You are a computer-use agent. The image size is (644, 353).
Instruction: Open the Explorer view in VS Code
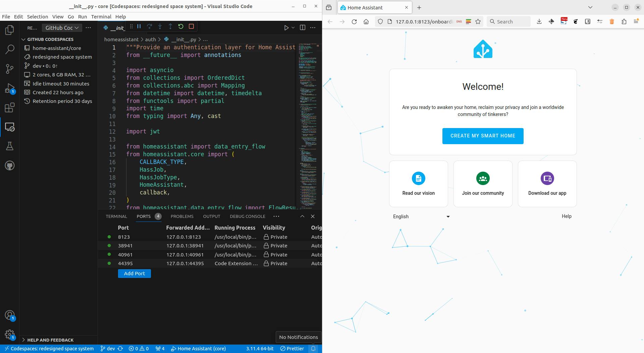pos(10,30)
